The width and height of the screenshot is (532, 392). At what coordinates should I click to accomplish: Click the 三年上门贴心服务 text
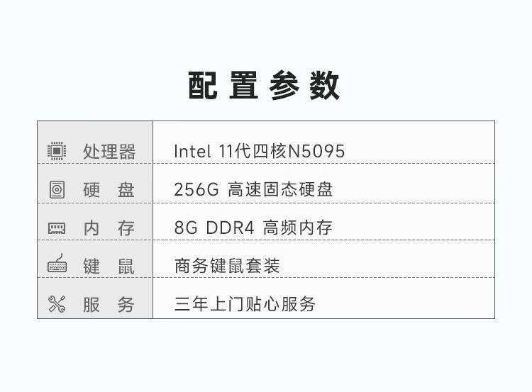pyautogui.click(x=245, y=305)
